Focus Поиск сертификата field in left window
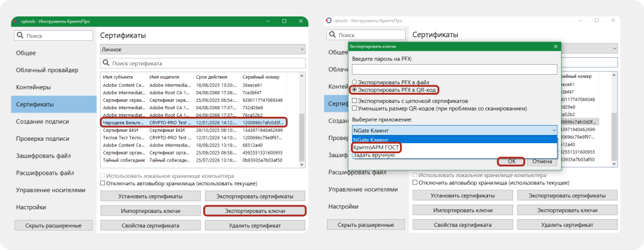This screenshot has height=250, width=644. (203, 63)
